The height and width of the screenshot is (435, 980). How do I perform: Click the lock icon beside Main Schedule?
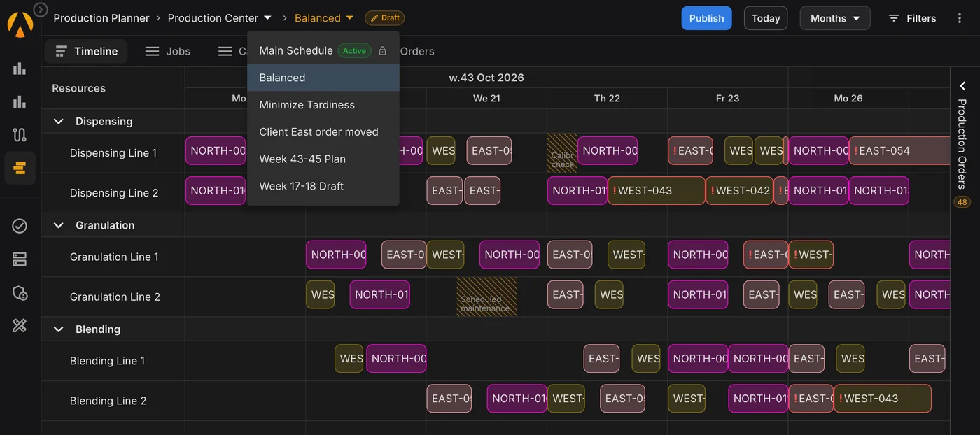[382, 50]
